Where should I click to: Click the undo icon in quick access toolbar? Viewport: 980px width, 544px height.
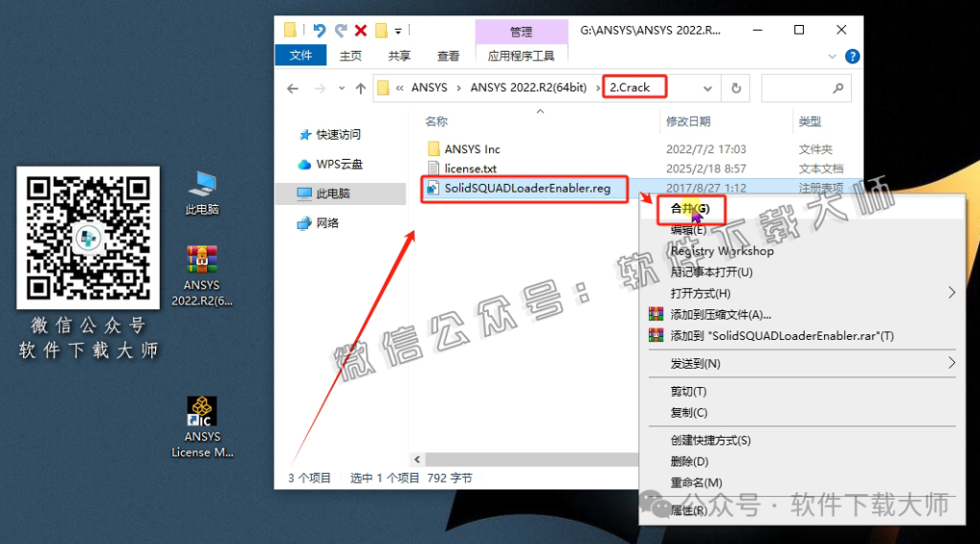[319, 30]
